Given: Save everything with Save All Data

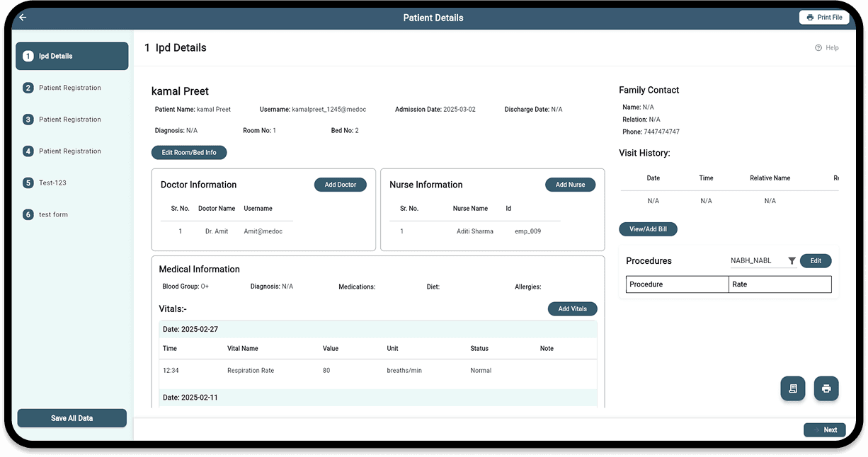Looking at the screenshot, I should click(x=72, y=417).
